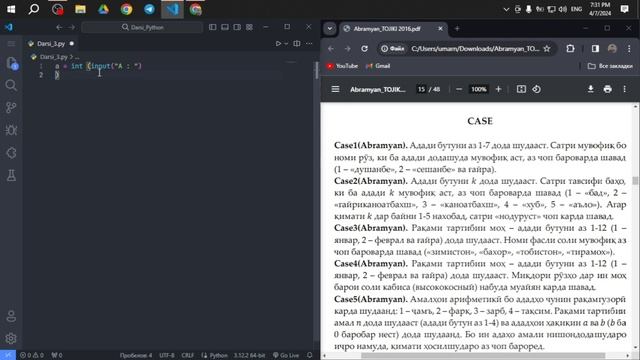Zoom out the PDF

(459, 89)
